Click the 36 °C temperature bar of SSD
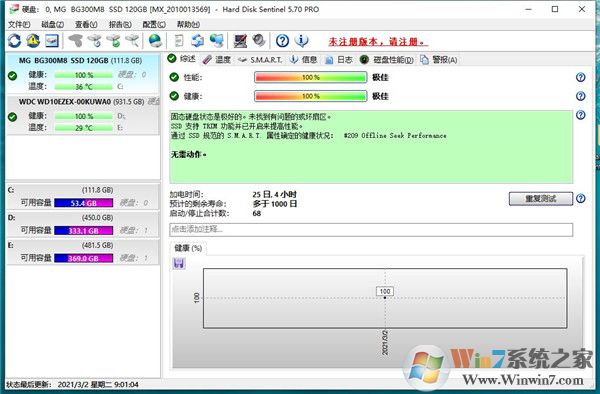Image resolution: width=600 pixels, height=394 pixels. [83, 86]
